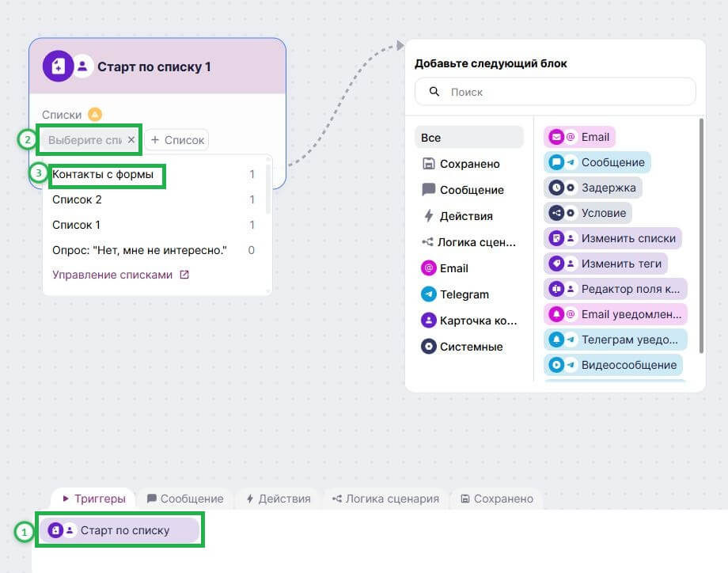Select the Задержка clock block
The height and width of the screenshot is (573, 728).
(593, 188)
